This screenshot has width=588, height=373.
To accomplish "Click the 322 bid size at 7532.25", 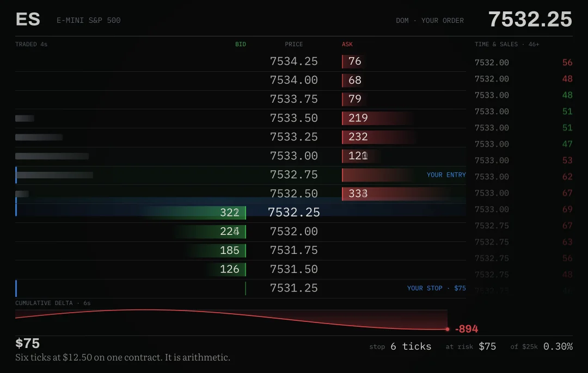I will point(230,213).
